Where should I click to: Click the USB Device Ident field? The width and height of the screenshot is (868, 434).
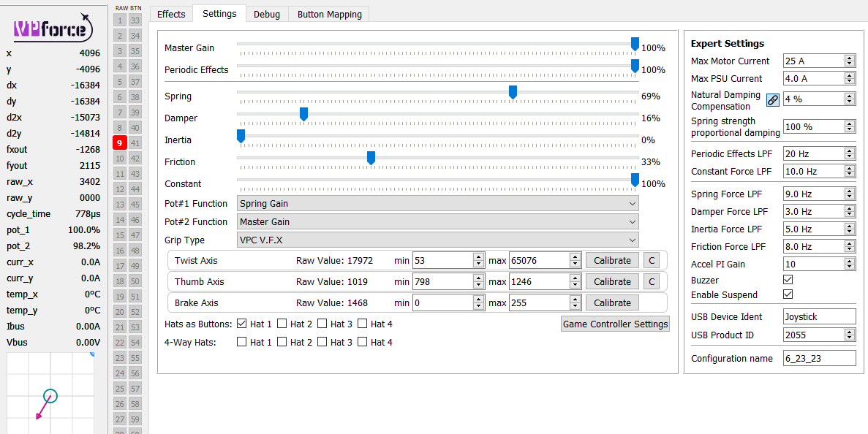(x=819, y=317)
